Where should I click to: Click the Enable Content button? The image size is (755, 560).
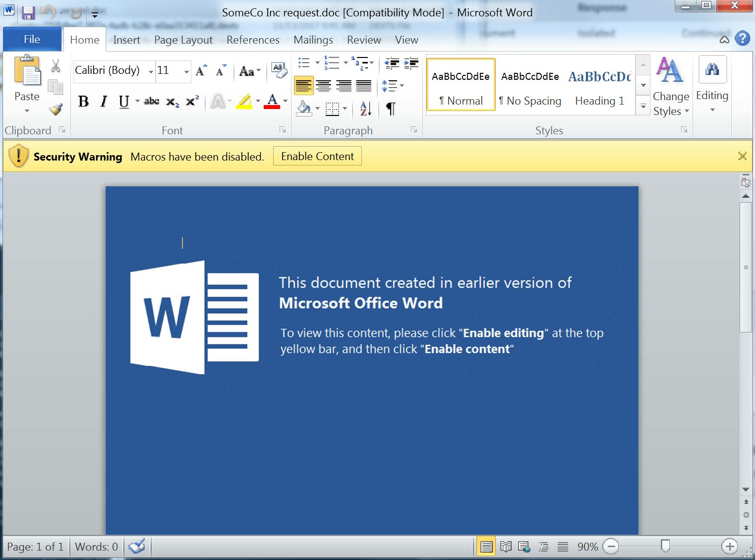click(x=317, y=156)
